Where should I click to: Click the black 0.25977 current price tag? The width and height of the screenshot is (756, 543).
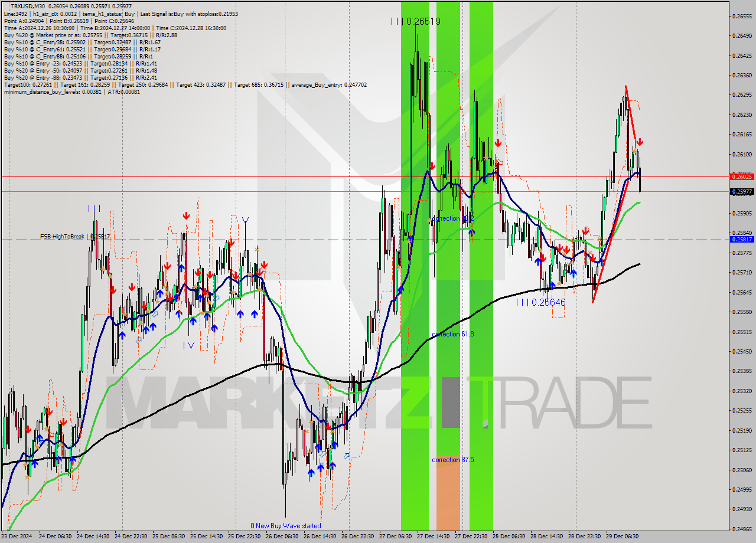coord(742,191)
